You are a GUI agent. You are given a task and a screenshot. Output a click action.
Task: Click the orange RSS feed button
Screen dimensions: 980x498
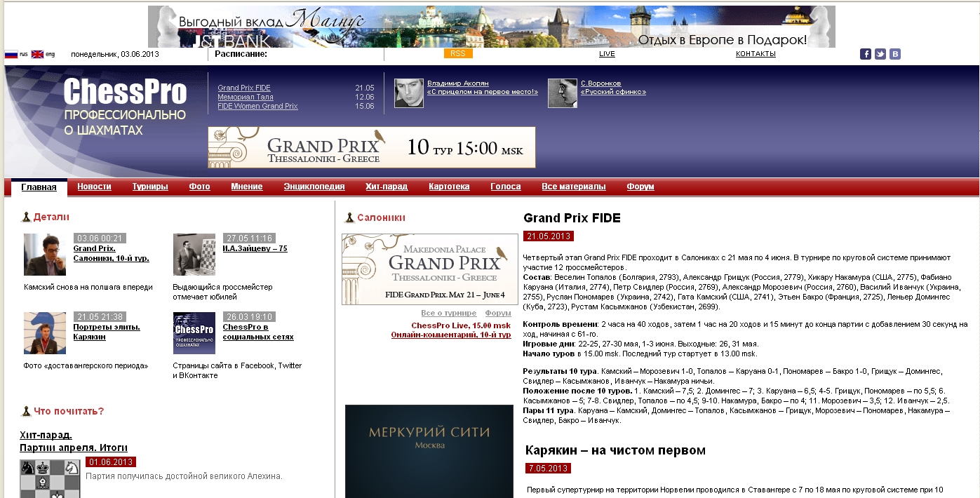pos(457,54)
